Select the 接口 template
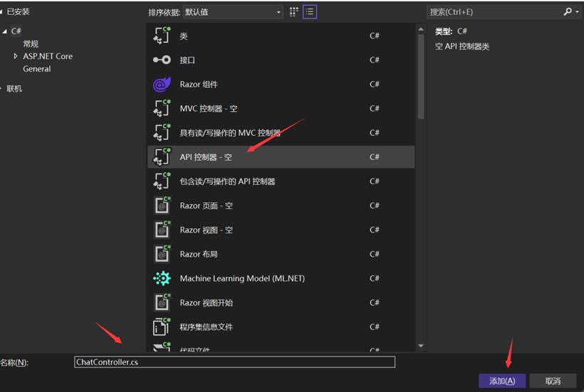Image resolution: width=584 pixels, height=392 pixels. [281, 60]
